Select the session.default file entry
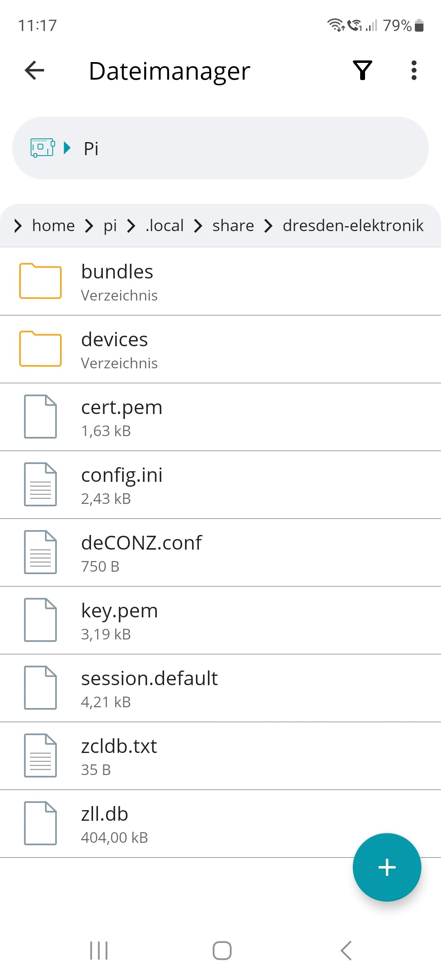Viewport: 441px width, 980px height. pos(149,688)
